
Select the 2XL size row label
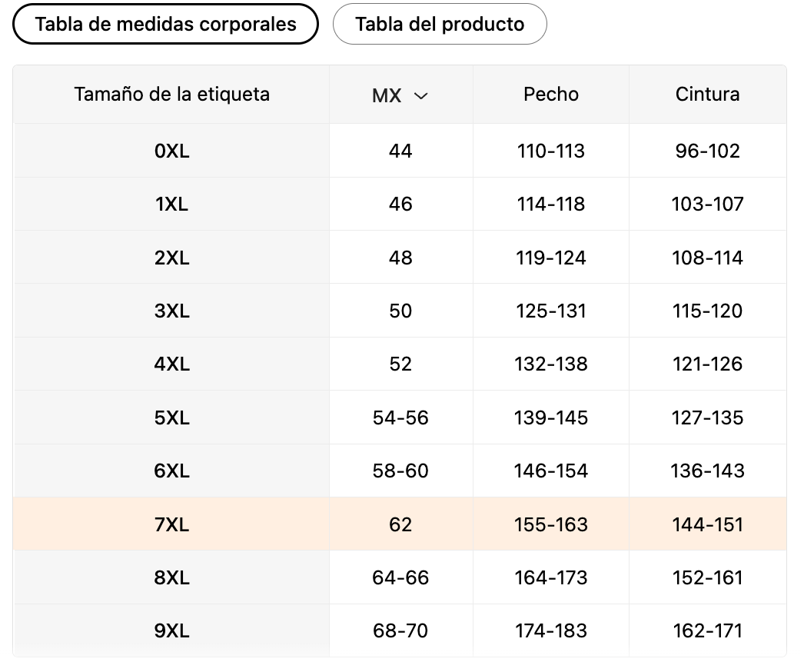(x=171, y=258)
